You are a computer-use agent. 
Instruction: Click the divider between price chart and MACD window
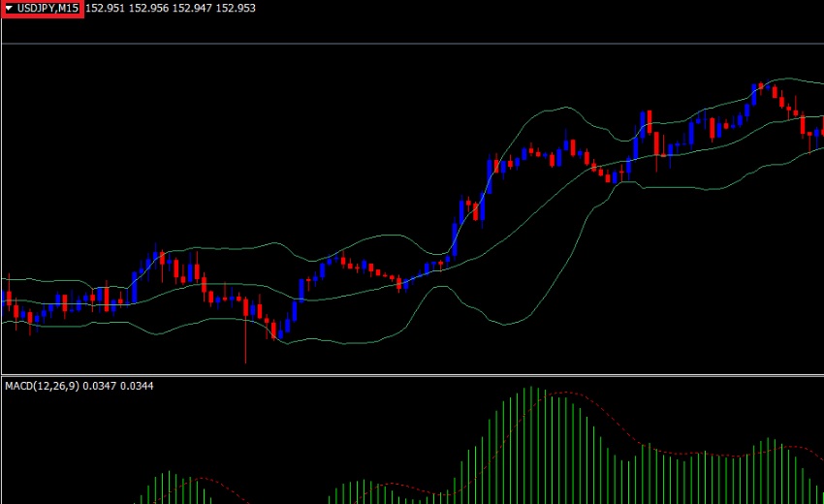(412, 375)
